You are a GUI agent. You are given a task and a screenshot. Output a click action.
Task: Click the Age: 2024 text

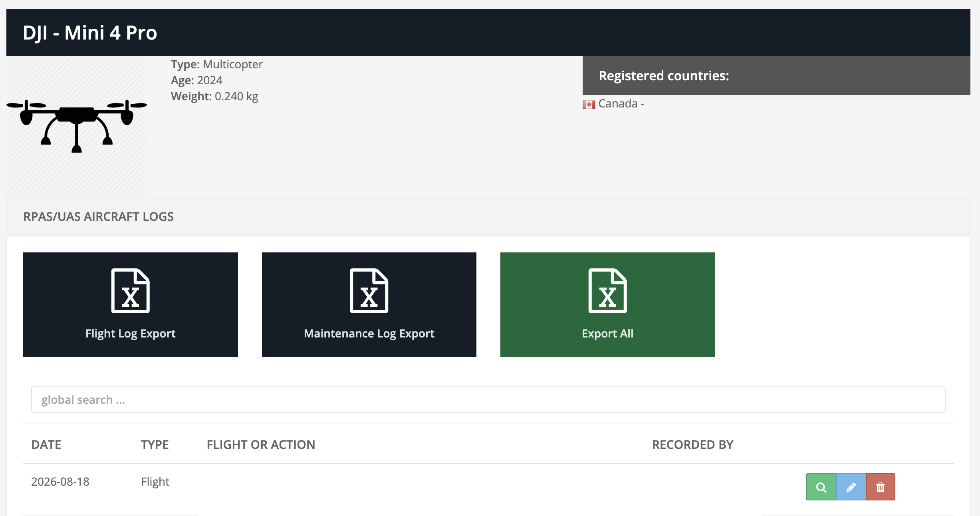[197, 80]
